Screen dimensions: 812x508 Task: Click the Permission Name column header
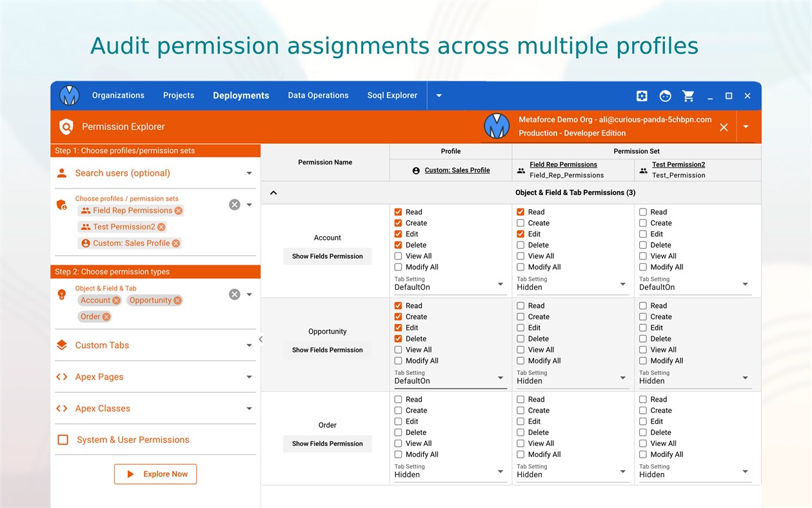325,163
